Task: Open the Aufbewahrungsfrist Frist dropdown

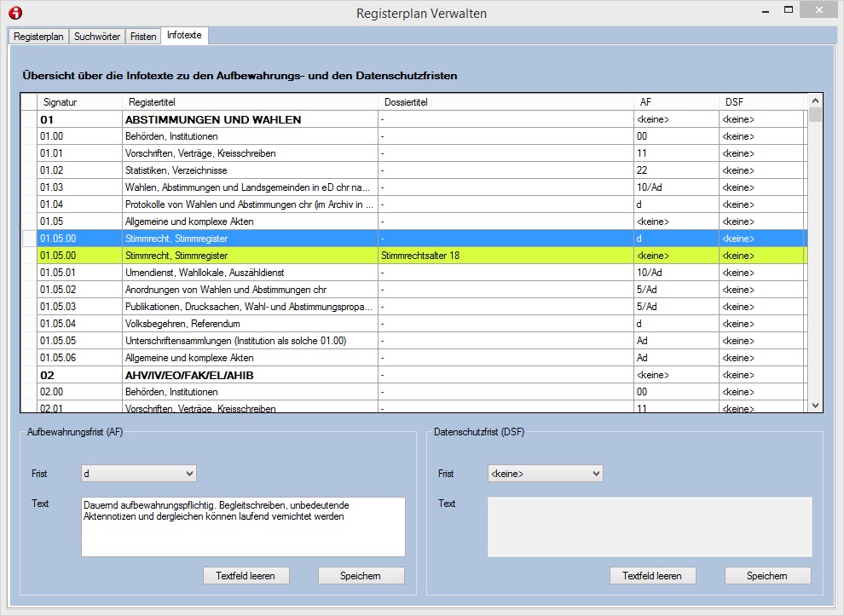Action: point(138,474)
